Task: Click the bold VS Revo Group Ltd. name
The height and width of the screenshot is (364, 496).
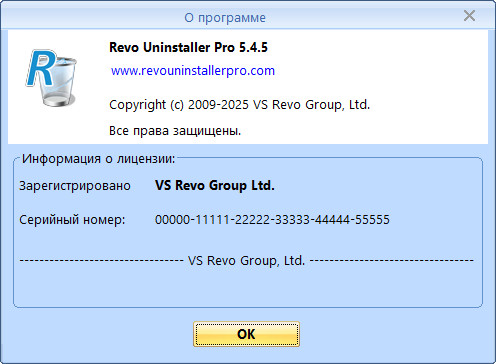Action: click(x=215, y=185)
